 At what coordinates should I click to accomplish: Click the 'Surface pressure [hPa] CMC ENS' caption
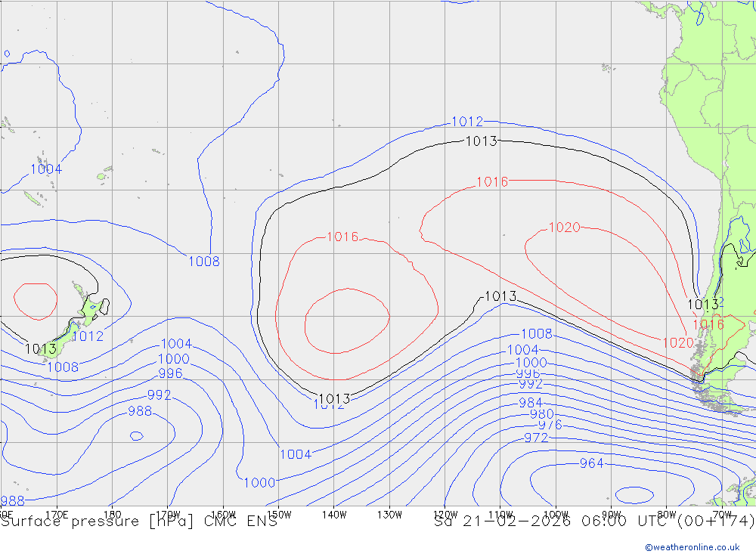tap(139, 522)
